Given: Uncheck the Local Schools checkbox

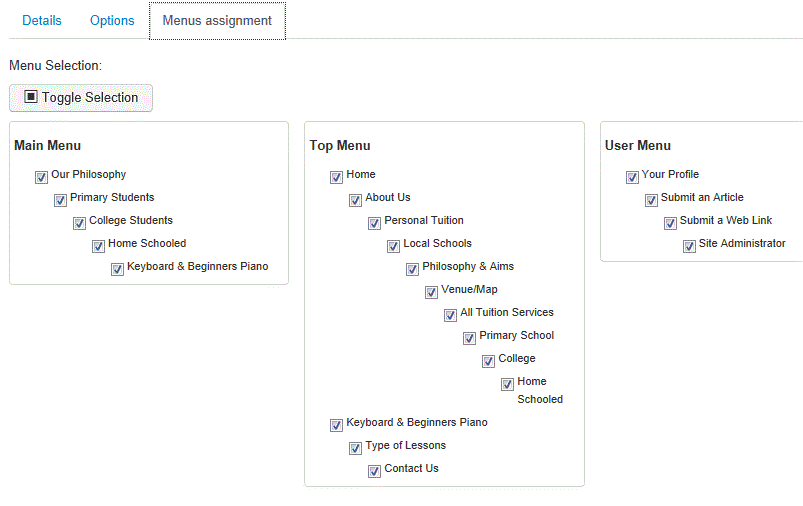Looking at the screenshot, I should coord(393,246).
